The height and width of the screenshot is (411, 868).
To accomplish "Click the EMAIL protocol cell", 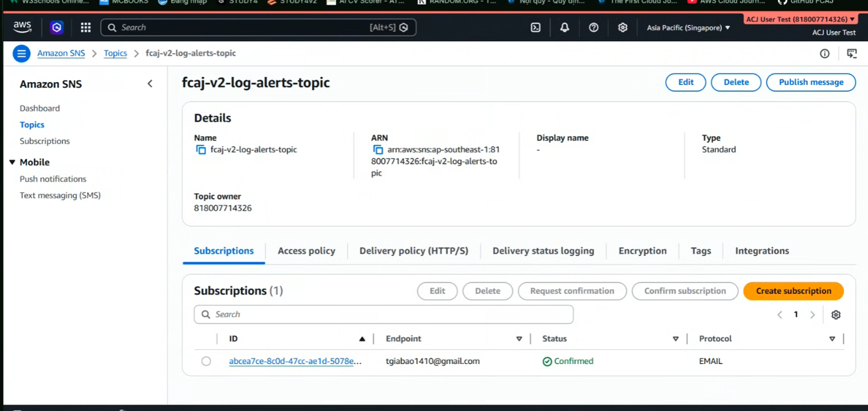I will click(711, 361).
